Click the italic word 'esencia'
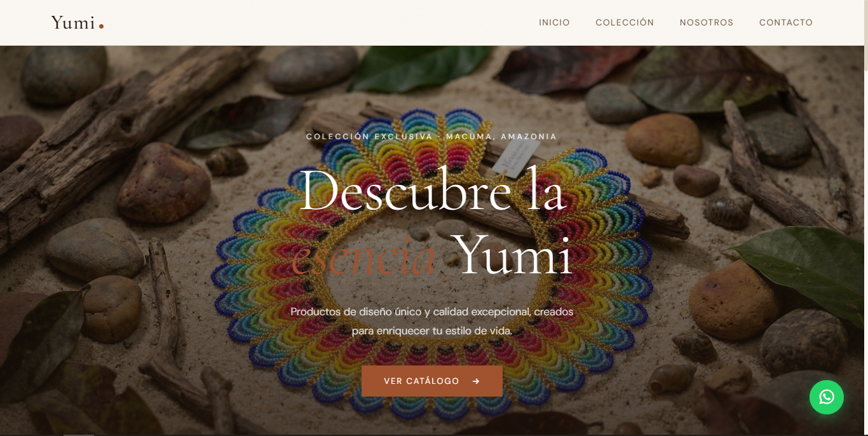This screenshot has width=868, height=436. click(363, 257)
